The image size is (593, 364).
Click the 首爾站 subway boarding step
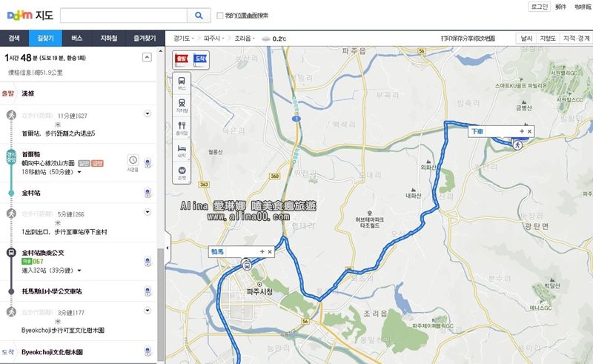(x=79, y=163)
